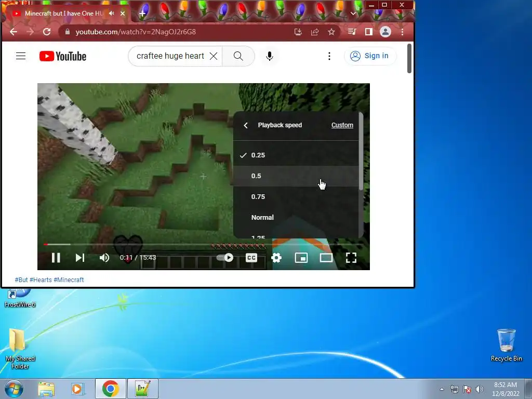The image size is (532, 399).
Task: Open Windows Explorer from the taskbar
Action: [46, 389]
